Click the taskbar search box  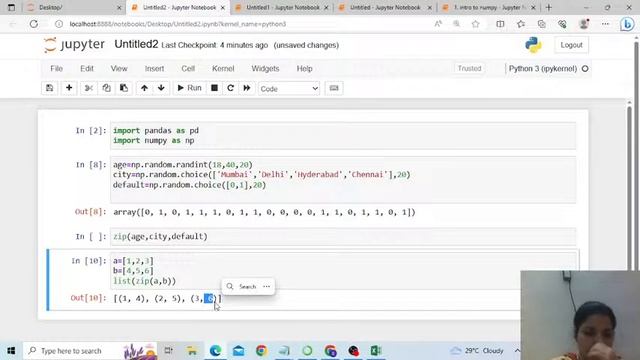coord(90,351)
